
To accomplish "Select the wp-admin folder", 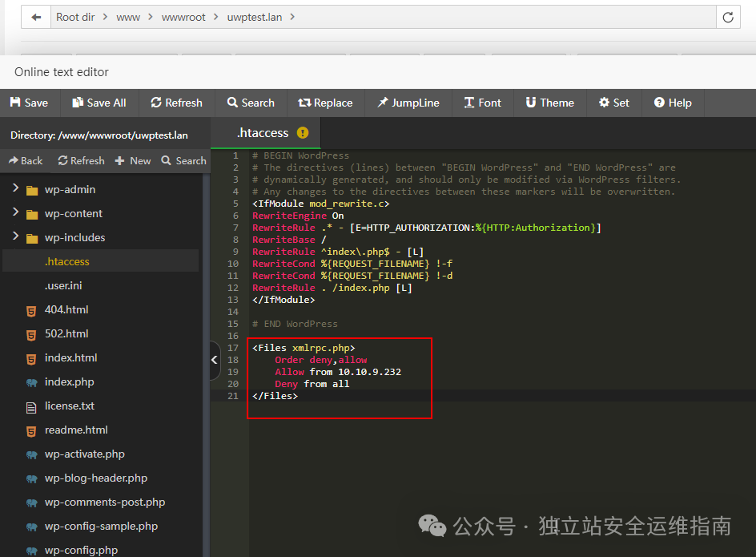I will 70,190.
